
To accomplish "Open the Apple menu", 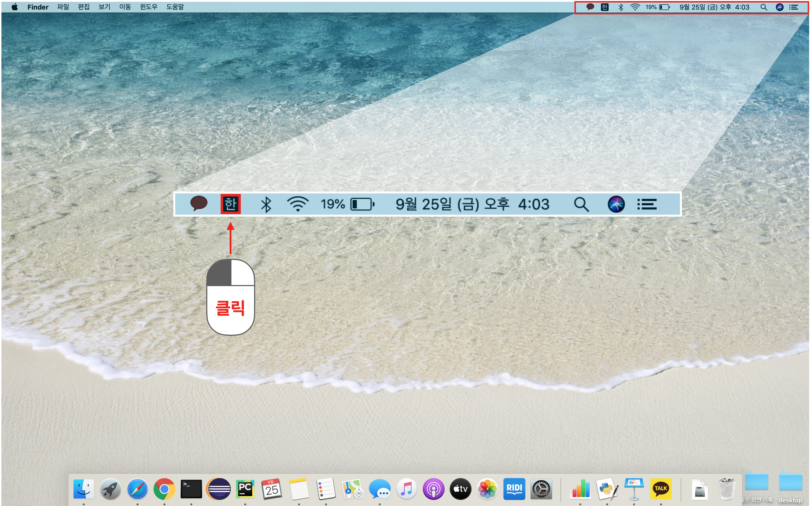I will click(x=15, y=7).
